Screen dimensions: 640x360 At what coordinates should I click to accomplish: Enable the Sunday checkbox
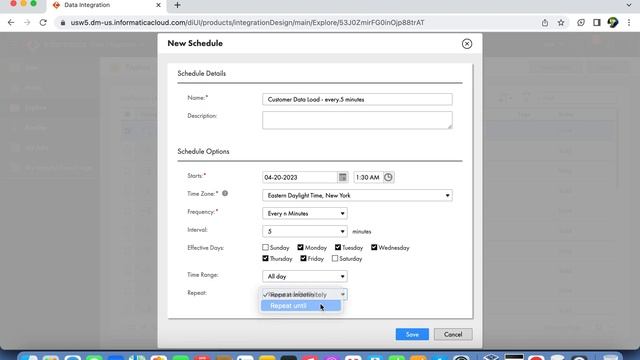click(x=265, y=247)
